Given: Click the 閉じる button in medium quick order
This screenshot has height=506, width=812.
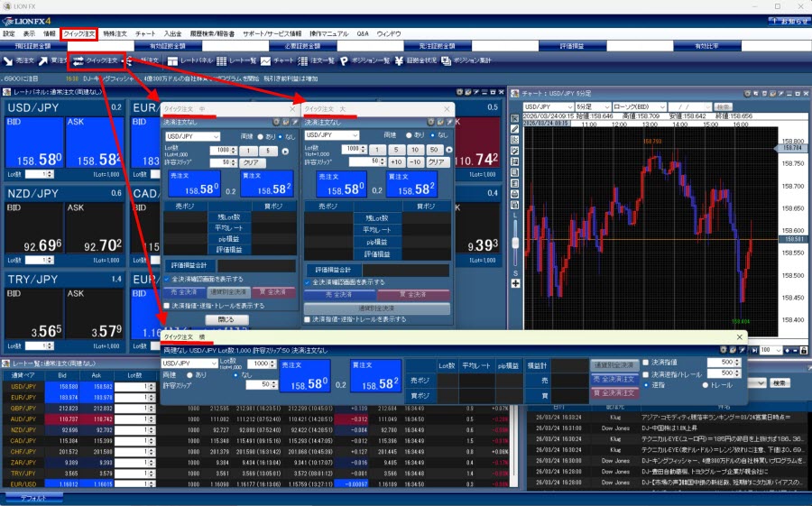Looking at the screenshot, I should [226, 319].
